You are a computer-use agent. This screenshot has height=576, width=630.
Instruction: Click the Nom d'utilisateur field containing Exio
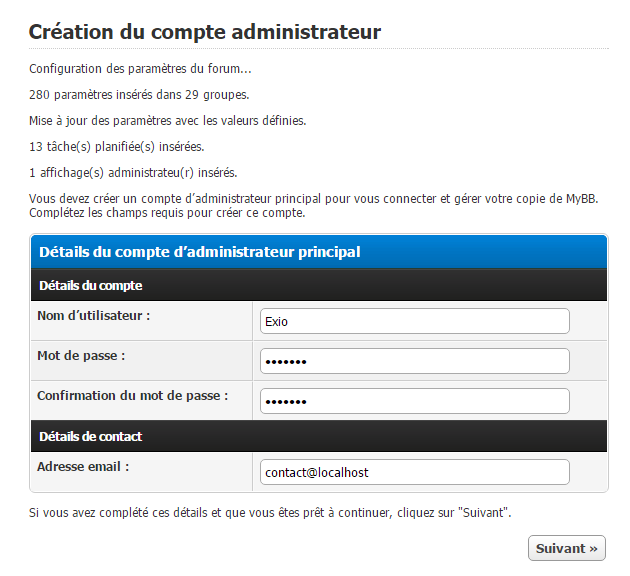(x=415, y=321)
